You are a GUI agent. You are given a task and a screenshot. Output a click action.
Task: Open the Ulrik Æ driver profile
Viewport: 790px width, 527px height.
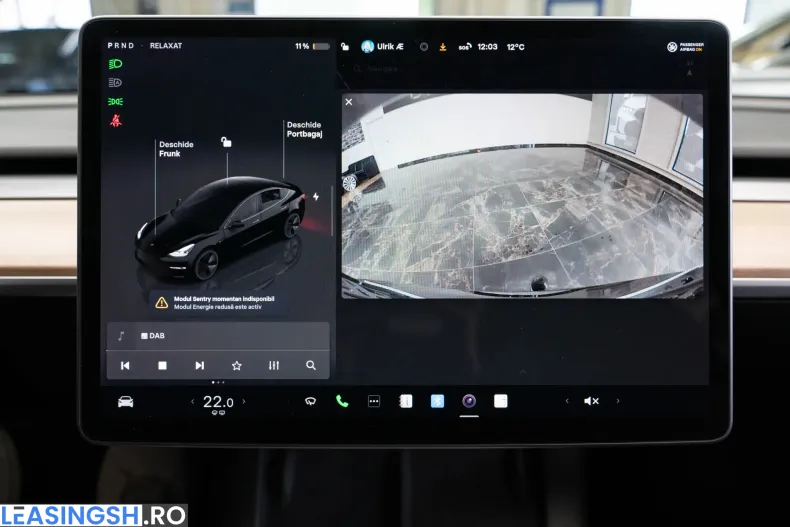click(x=383, y=46)
